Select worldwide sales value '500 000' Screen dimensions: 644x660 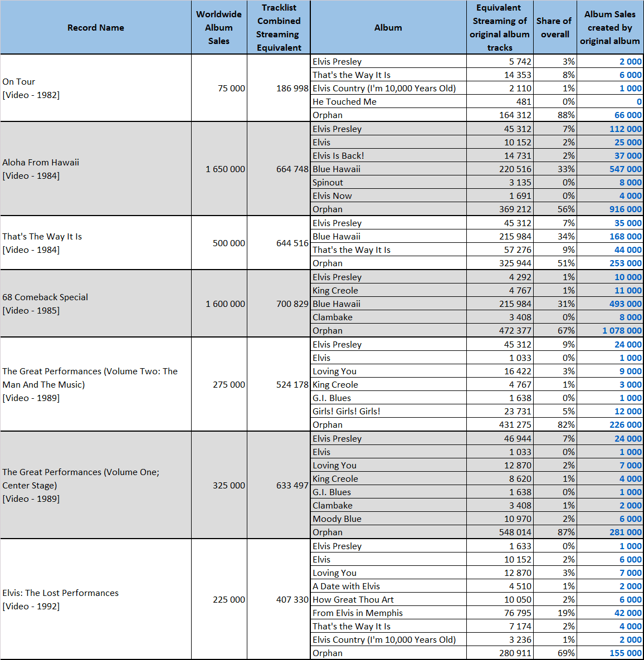coord(228,243)
